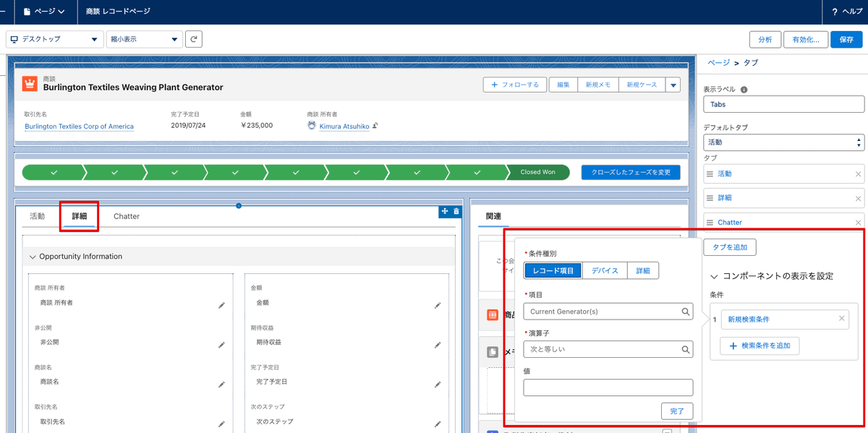Viewport: 868px width, 433px height.
Task: Click the pencil icon for 金額 field
Action: tap(438, 305)
